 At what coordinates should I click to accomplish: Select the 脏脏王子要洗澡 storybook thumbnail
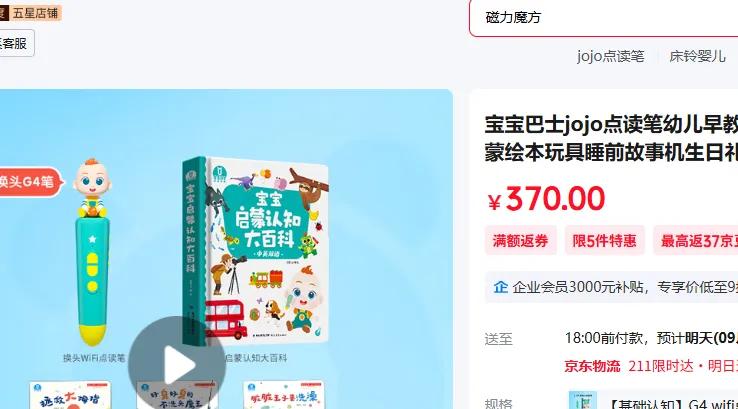click(283, 395)
